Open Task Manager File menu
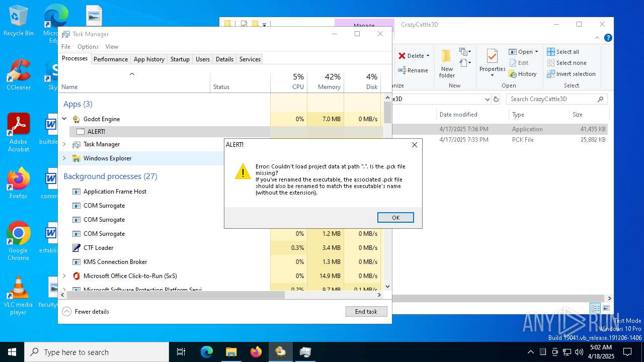 66,47
